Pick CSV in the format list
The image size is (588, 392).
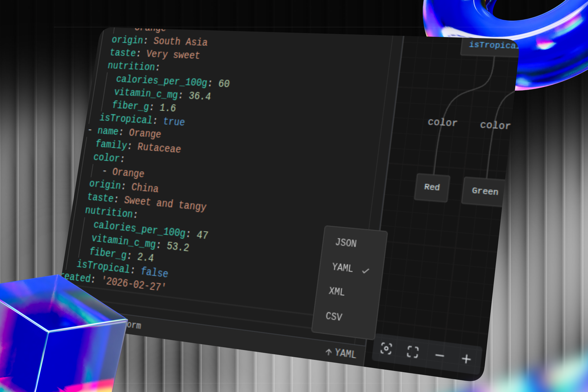click(x=334, y=316)
